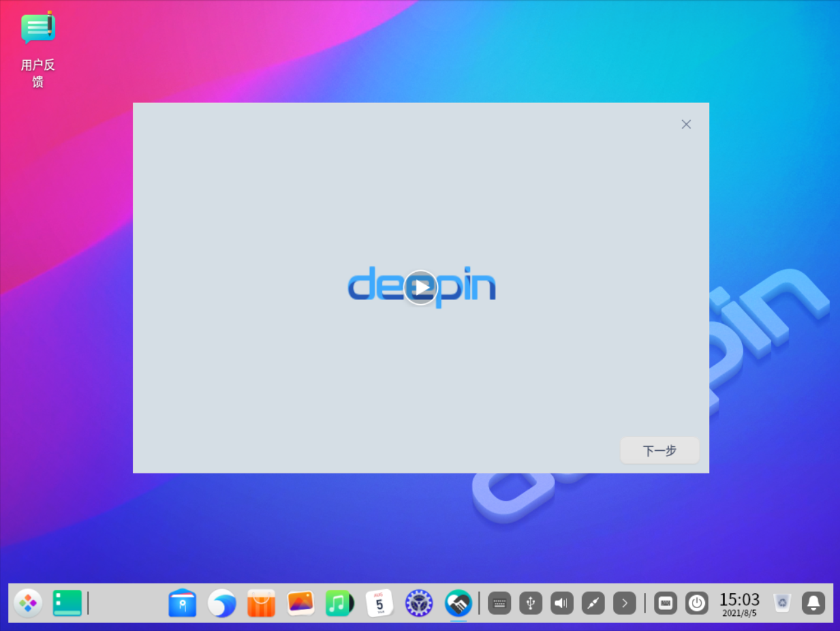Open the trash bin in the dock
The width and height of the screenshot is (840, 631).
782,603
